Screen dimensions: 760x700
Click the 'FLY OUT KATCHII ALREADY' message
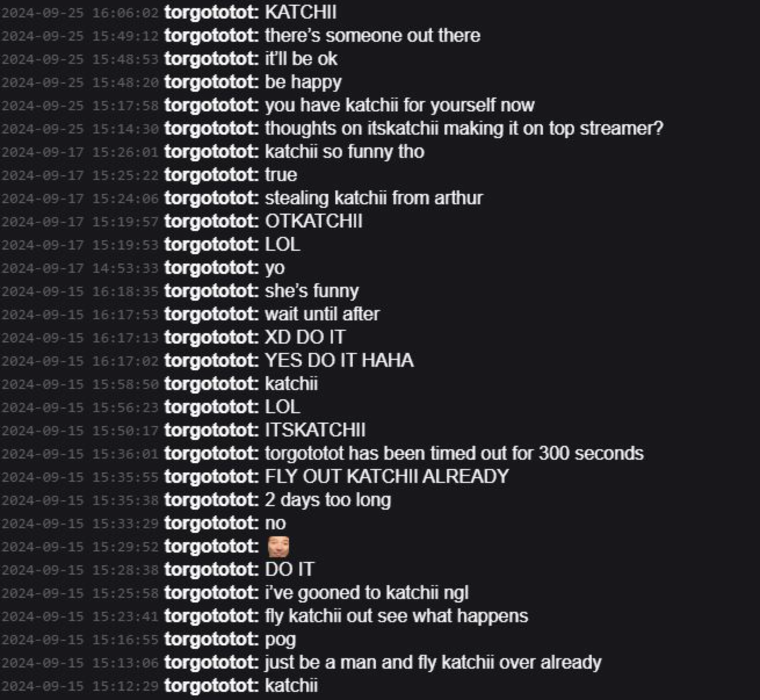(387, 477)
